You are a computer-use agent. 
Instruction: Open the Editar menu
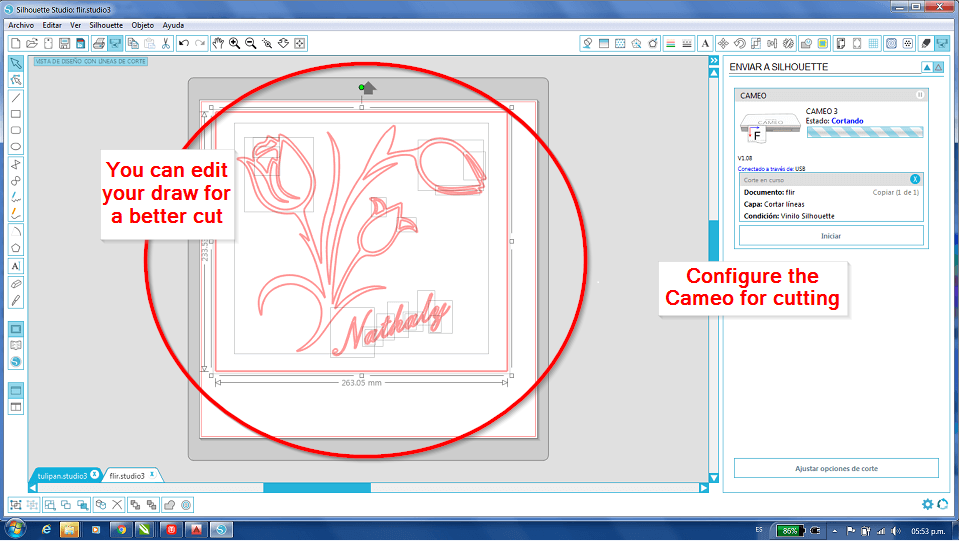(x=52, y=25)
